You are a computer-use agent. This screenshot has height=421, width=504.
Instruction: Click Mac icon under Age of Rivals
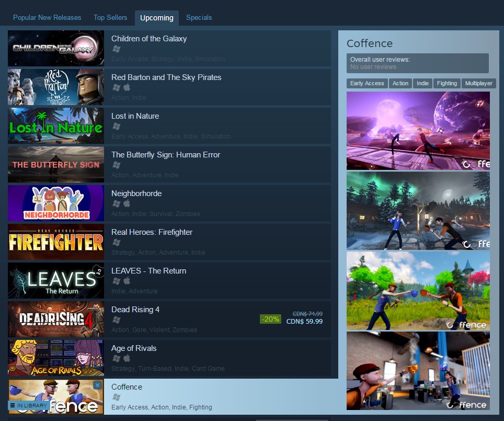coord(127,358)
